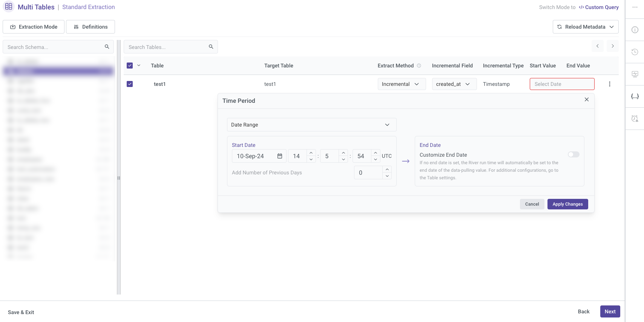This screenshot has width=644, height=322.
Task: Switch to Custom Query mode
Action: point(599,7)
